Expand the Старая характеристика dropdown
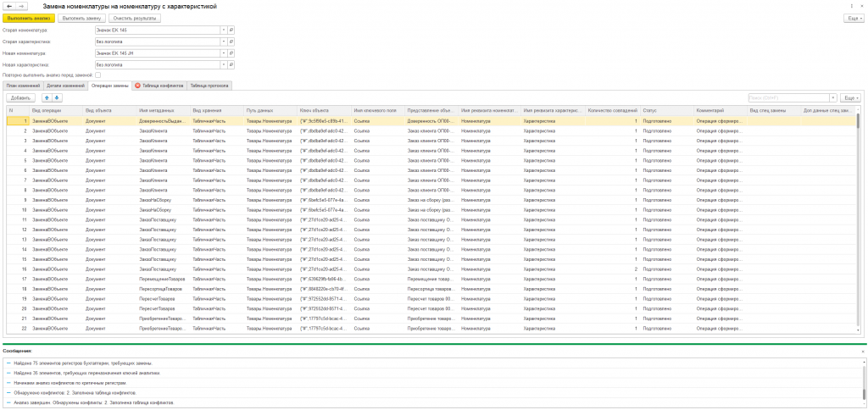Viewport: 868px width, 410px height. [x=224, y=42]
